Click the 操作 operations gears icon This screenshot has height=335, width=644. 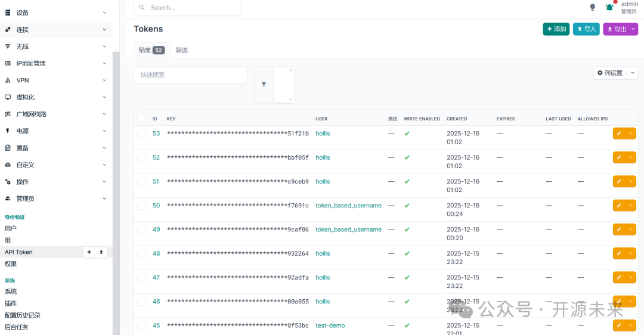tap(8, 181)
